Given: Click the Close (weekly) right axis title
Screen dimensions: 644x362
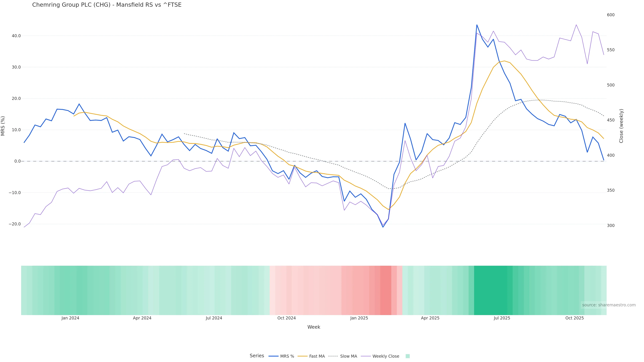Looking at the screenshot, I should coord(621,126).
